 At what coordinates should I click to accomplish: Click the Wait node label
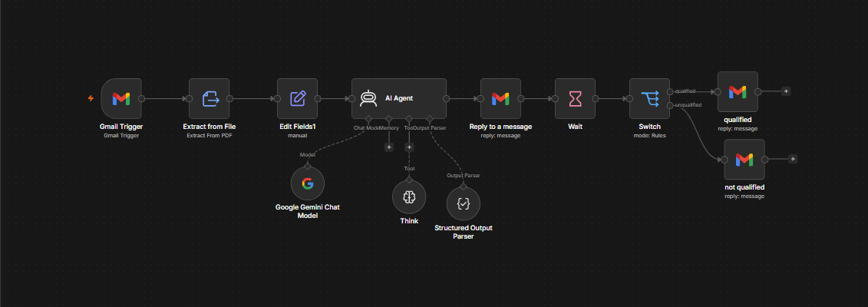pos(575,127)
